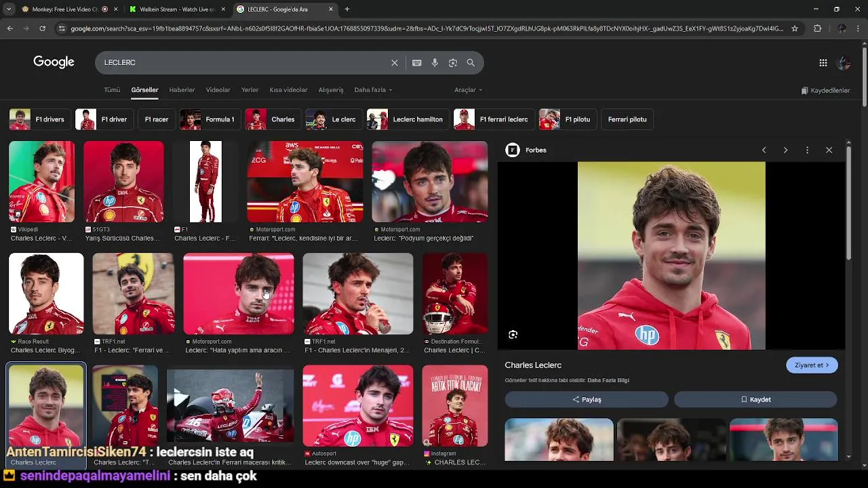Open three-dot options in preview panel
This screenshot has width=868, height=488.
coord(807,150)
